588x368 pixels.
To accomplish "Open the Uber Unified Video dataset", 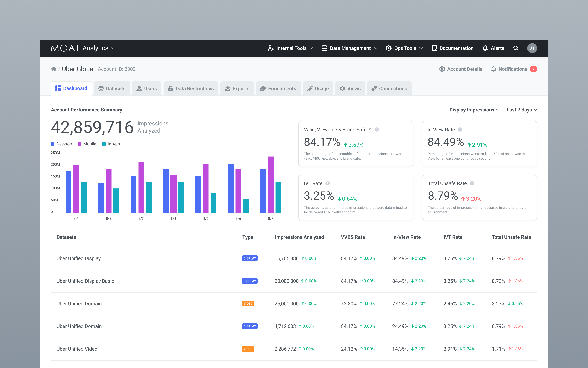I will click(77, 349).
